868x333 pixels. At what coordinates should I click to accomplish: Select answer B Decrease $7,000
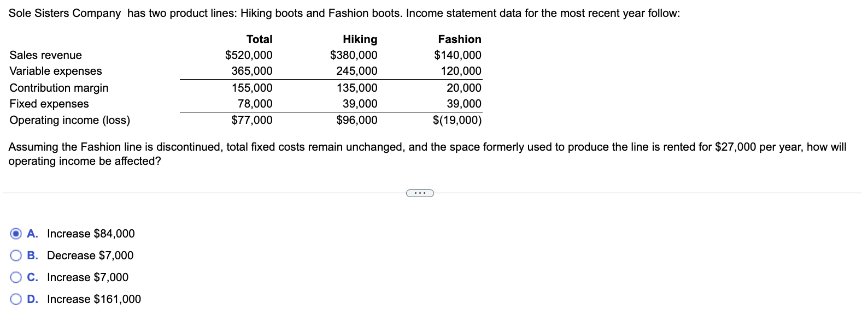tap(16, 255)
